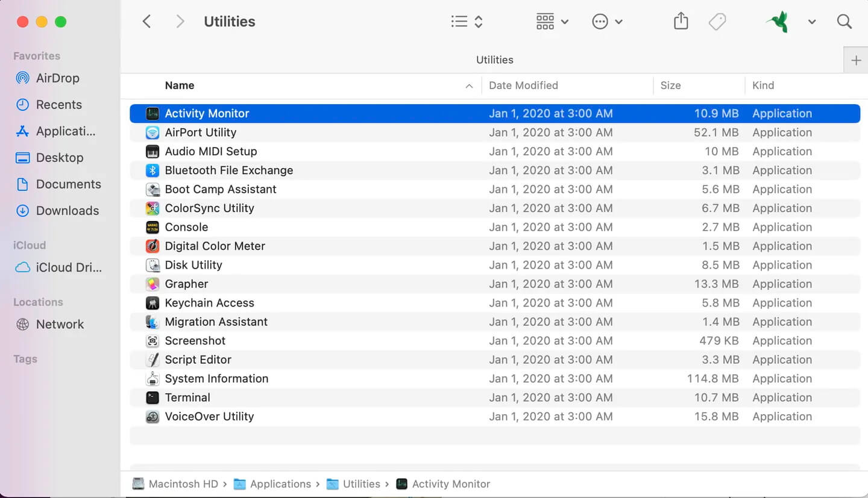Click the Keychain Access icon

153,303
